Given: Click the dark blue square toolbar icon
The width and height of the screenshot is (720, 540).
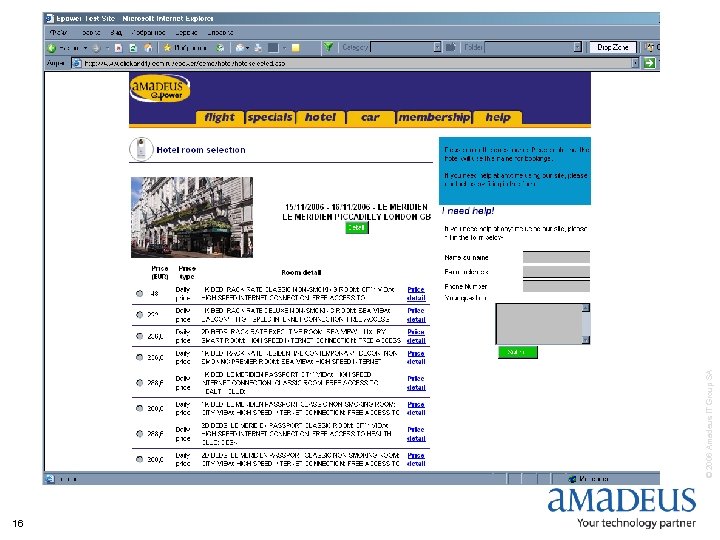Looking at the screenshot, I should pos(273,47).
